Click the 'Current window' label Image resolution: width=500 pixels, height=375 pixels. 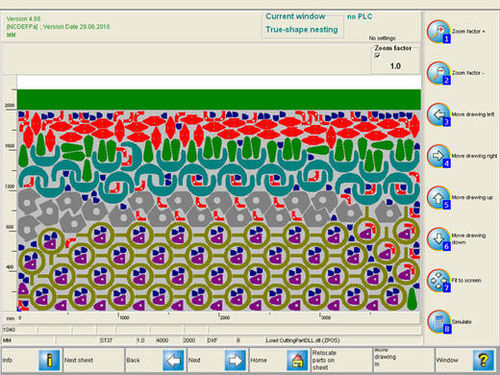pyautogui.click(x=295, y=16)
